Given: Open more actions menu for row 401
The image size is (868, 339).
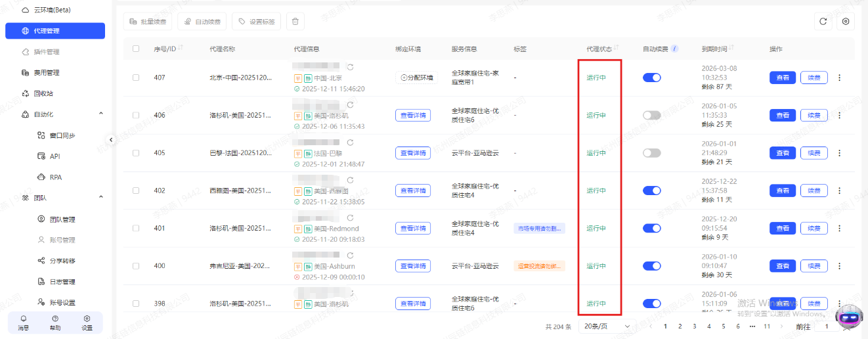Looking at the screenshot, I should pyautogui.click(x=839, y=228).
